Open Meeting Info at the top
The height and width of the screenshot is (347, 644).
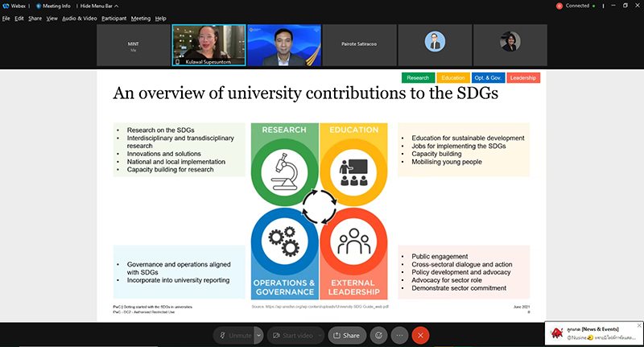[55, 6]
